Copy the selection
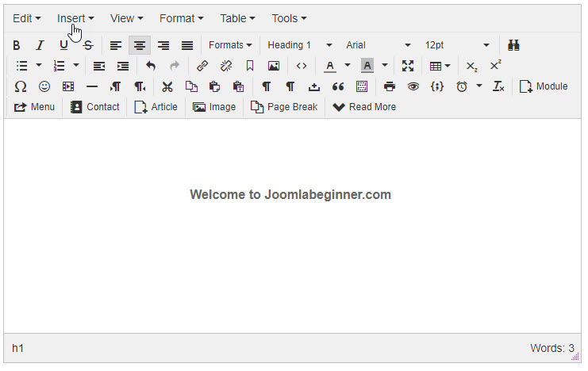 point(191,86)
